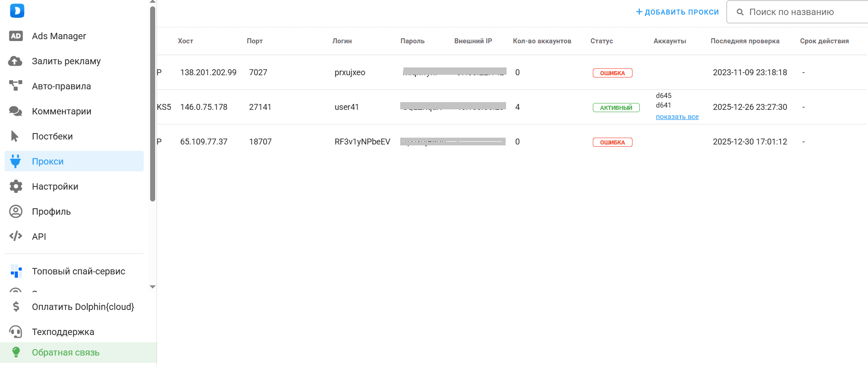Screen dimensions: 868x366
Task: Click the code brackets icon for API
Action: tap(16, 236)
